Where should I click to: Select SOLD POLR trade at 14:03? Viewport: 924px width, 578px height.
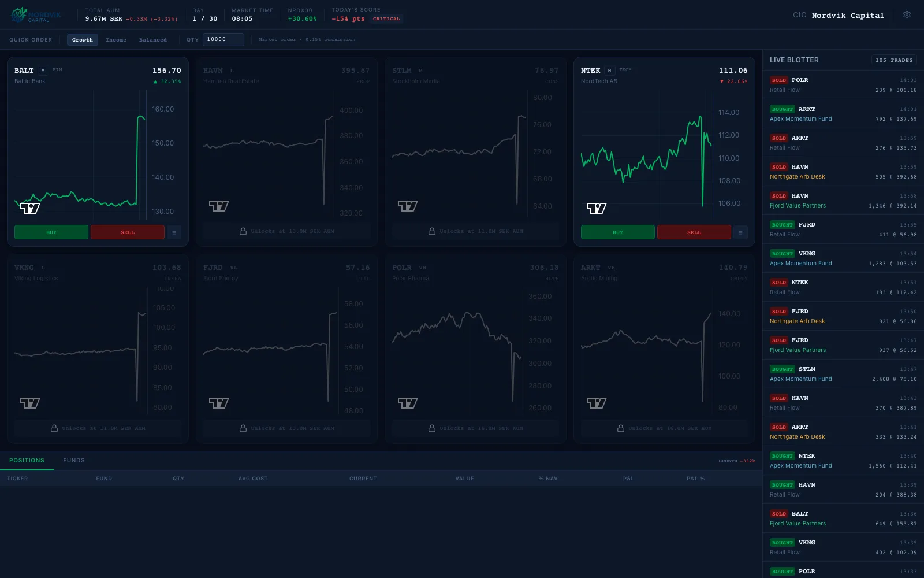tap(843, 85)
